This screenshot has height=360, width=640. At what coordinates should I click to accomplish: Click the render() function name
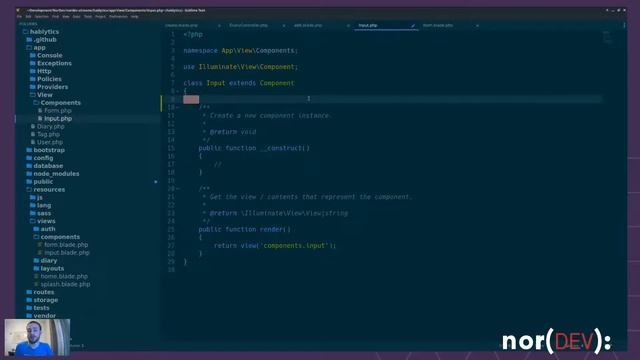click(x=275, y=229)
